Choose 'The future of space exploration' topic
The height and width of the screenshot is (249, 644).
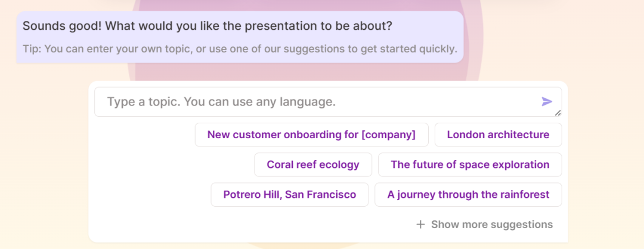pos(470,164)
